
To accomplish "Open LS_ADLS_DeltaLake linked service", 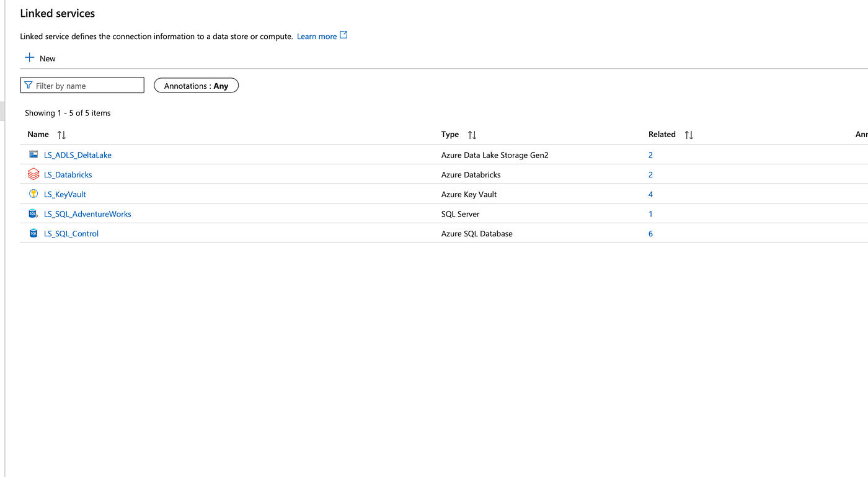I will tap(77, 155).
